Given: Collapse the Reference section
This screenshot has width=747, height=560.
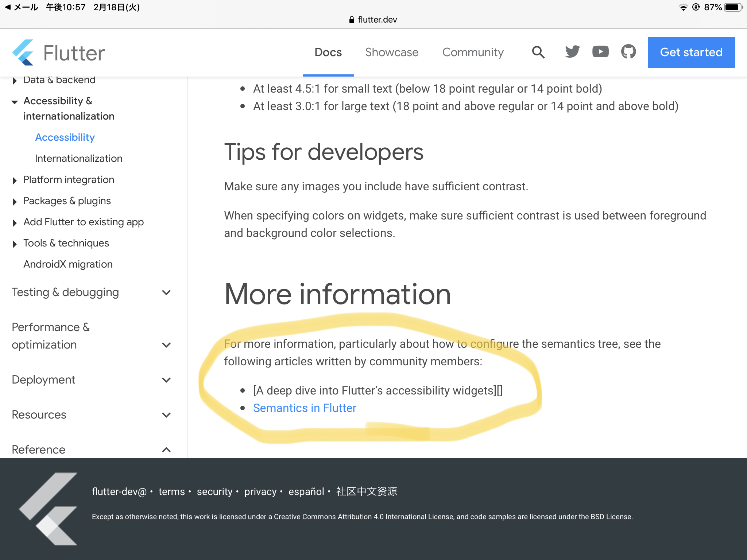Looking at the screenshot, I should click(x=167, y=450).
